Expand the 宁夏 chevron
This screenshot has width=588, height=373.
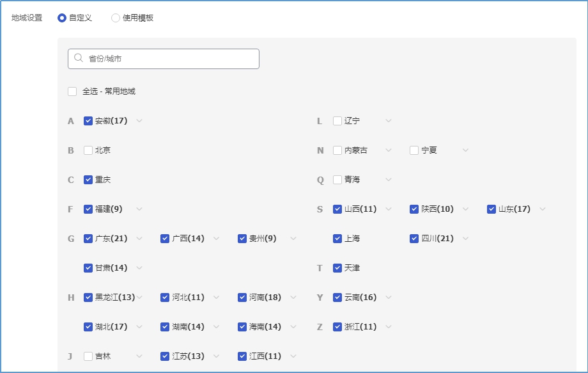click(465, 150)
